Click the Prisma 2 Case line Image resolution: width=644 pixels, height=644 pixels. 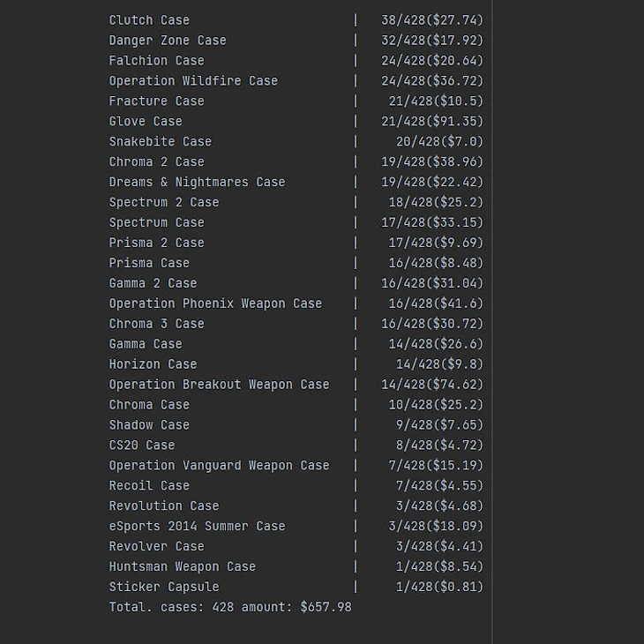tap(156, 243)
